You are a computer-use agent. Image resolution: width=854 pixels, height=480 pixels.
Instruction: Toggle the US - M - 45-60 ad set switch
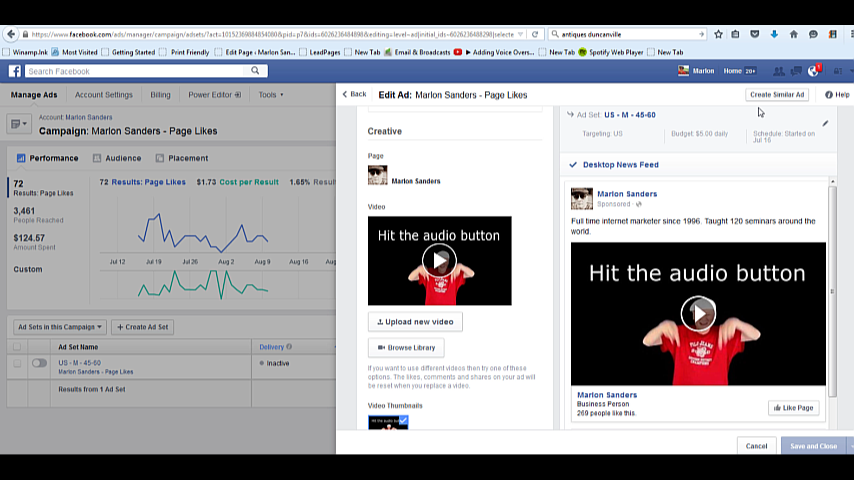click(39, 363)
